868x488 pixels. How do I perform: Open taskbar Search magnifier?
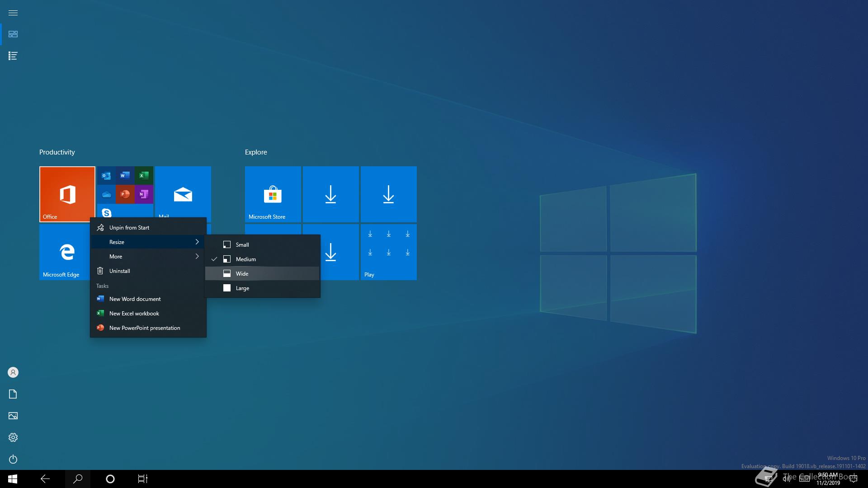pyautogui.click(x=78, y=479)
